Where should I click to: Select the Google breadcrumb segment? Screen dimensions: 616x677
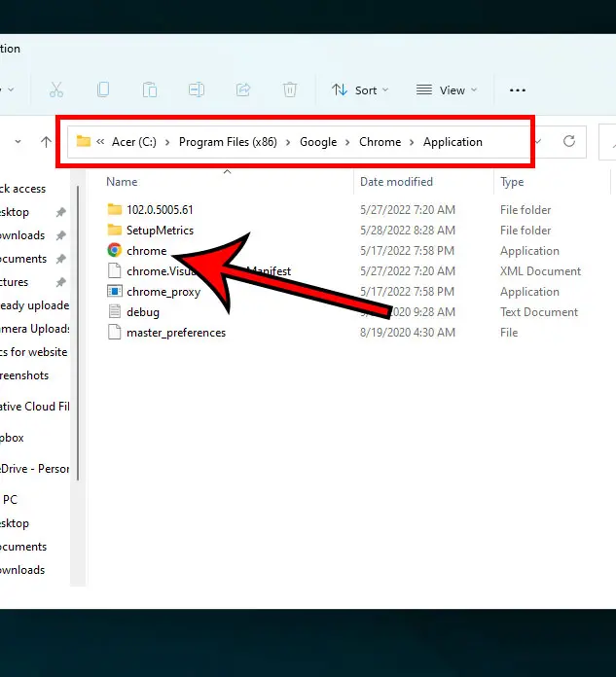click(x=318, y=142)
